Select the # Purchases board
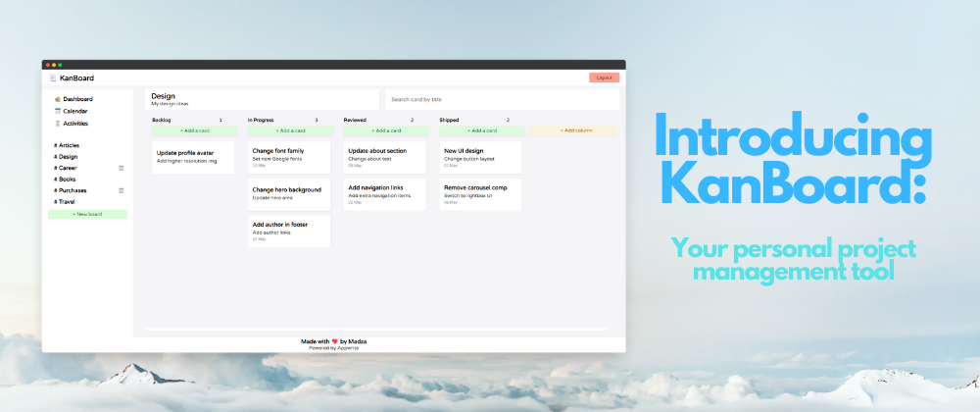Image resolution: width=980 pixels, height=412 pixels. click(70, 190)
